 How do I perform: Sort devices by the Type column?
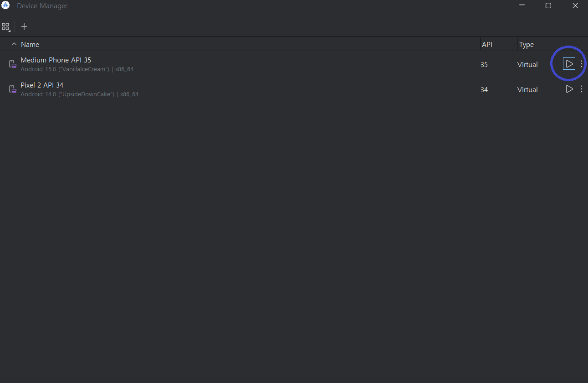click(x=527, y=45)
